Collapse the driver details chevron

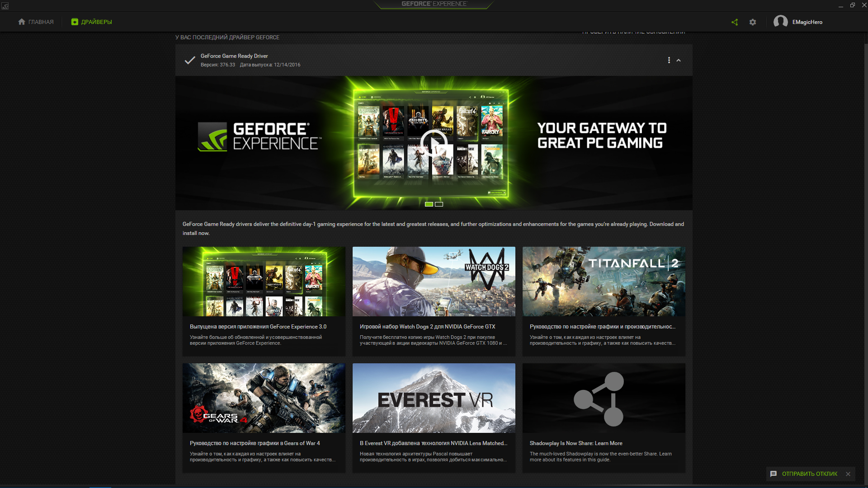click(x=679, y=60)
